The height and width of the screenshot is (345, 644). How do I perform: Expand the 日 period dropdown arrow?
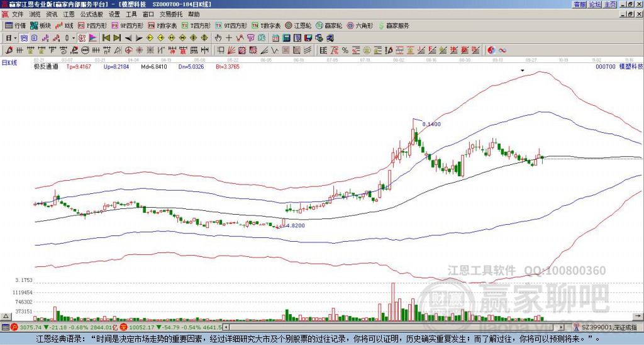(x=15, y=38)
